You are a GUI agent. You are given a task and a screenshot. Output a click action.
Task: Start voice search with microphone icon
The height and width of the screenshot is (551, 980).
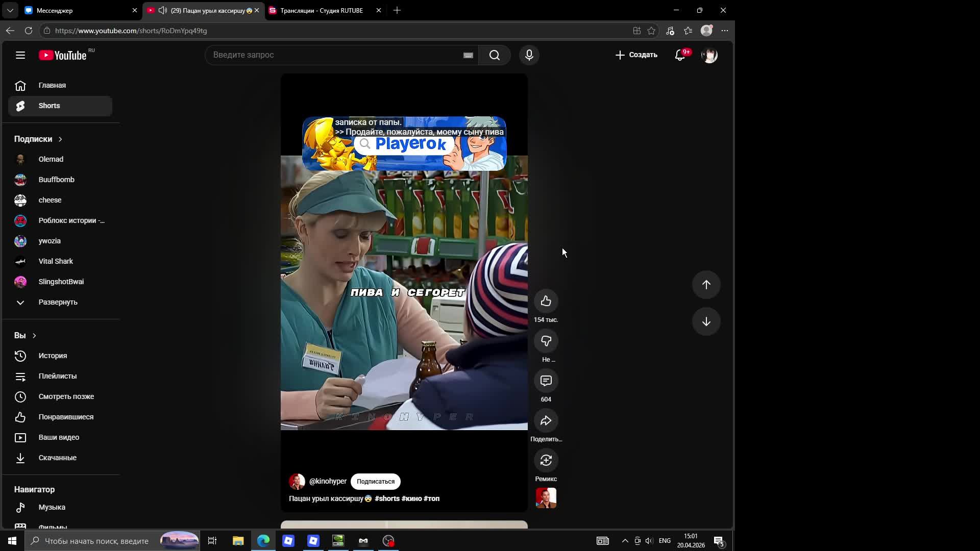(x=529, y=55)
